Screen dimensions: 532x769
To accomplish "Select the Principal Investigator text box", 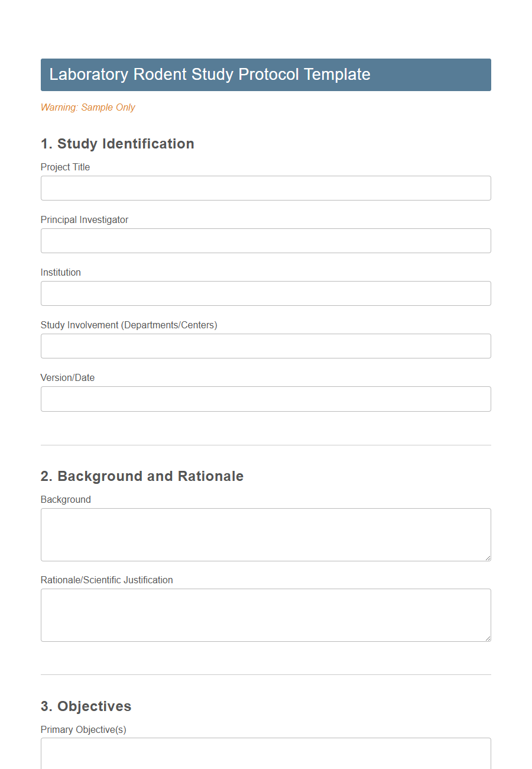I will click(265, 240).
